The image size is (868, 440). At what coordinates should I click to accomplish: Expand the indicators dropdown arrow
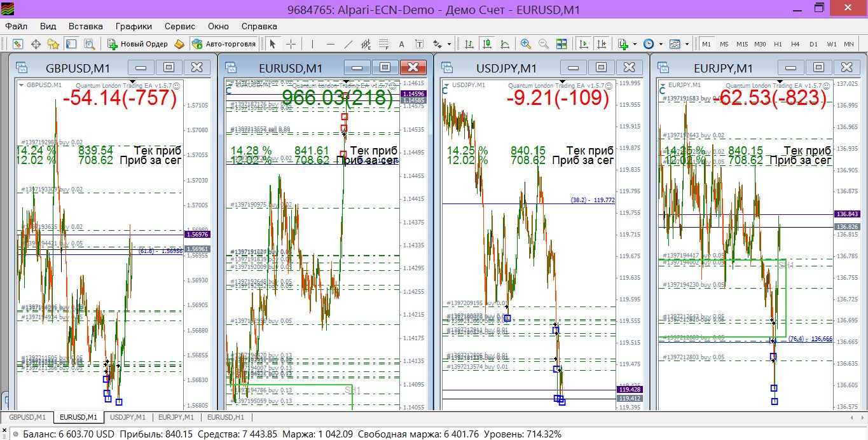point(635,45)
